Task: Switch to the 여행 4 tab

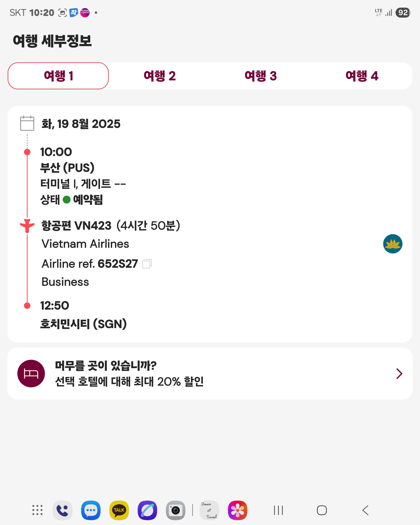Action: (362, 76)
